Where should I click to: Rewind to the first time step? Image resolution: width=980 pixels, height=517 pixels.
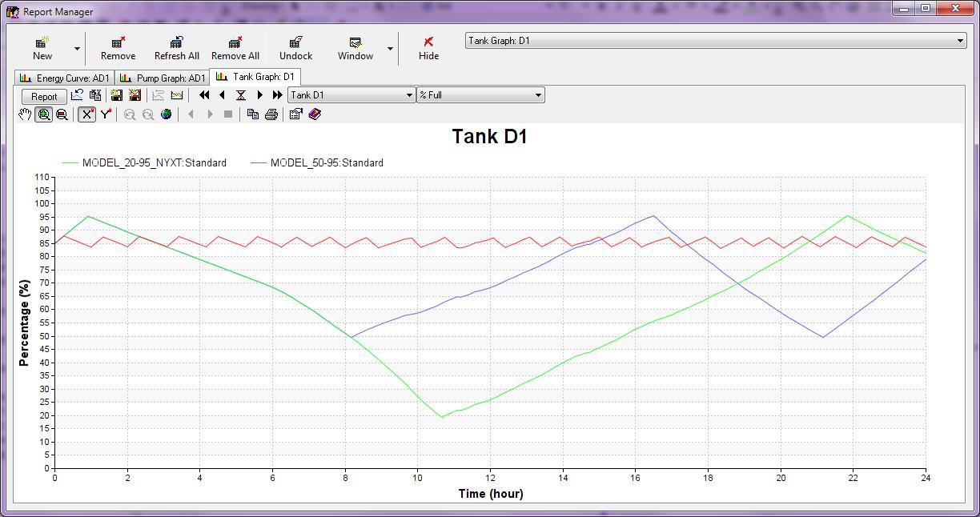pos(204,94)
